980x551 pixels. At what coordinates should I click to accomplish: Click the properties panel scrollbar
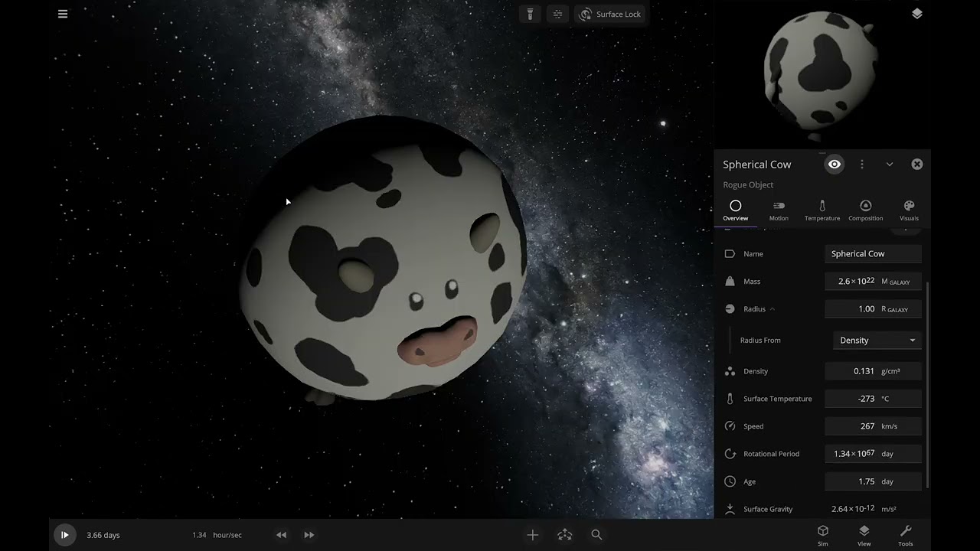point(927,384)
